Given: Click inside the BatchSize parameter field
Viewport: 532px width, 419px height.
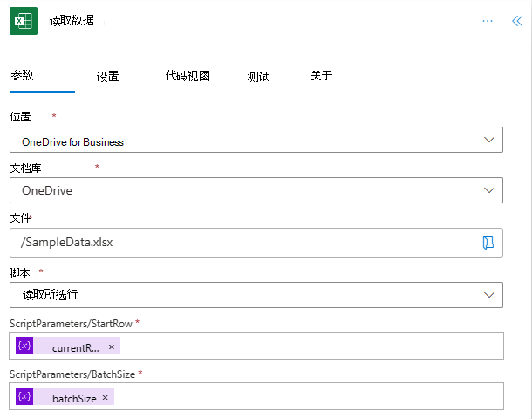Looking at the screenshot, I should 305,397.
